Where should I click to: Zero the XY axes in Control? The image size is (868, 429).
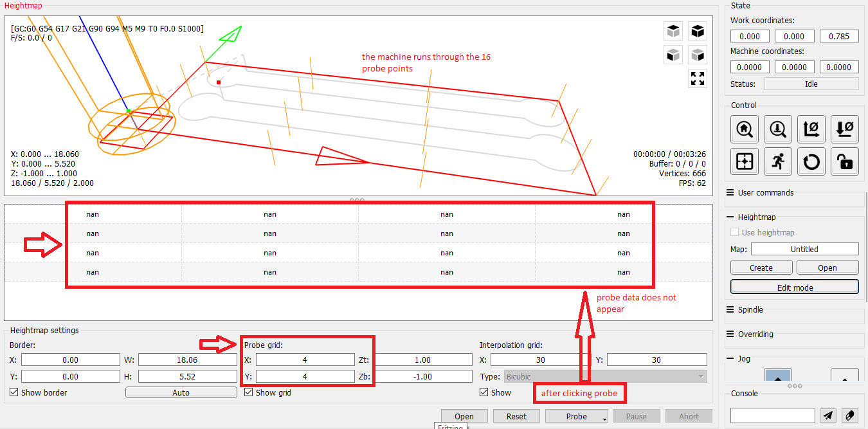click(811, 129)
